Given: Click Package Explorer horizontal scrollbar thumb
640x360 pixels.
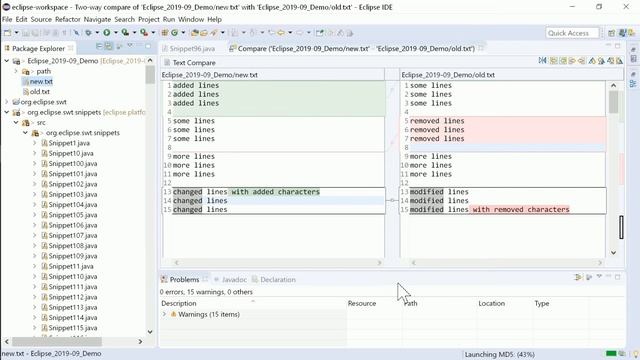Looking at the screenshot, I should 57,341.
